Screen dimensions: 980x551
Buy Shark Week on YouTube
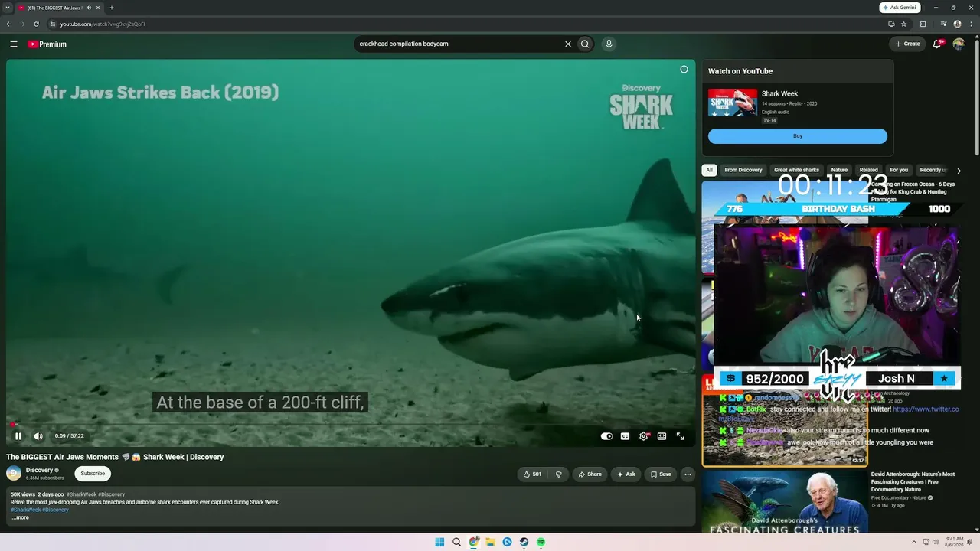(x=798, y=136)
